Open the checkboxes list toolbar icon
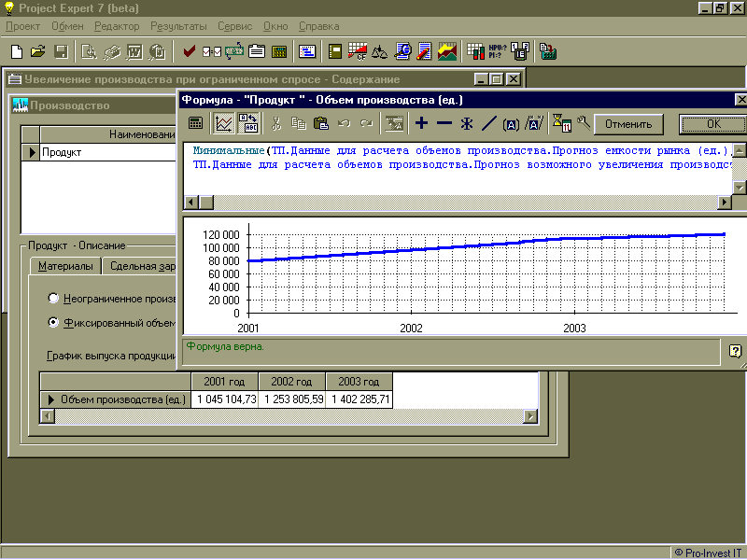 pos(212,51)
